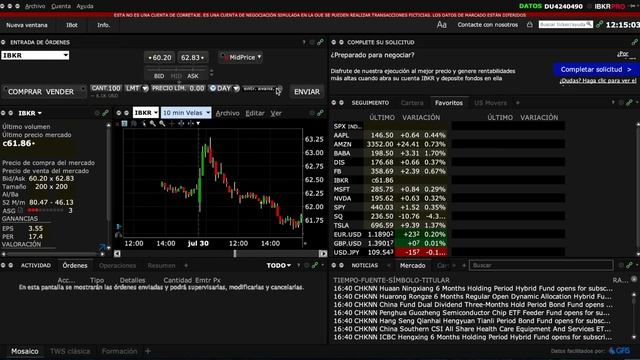The width and height of the screenshot is (640, 360).
Task: Click the lock icon beside Contacte con nosotros
Action: click(x=529, y=24)
